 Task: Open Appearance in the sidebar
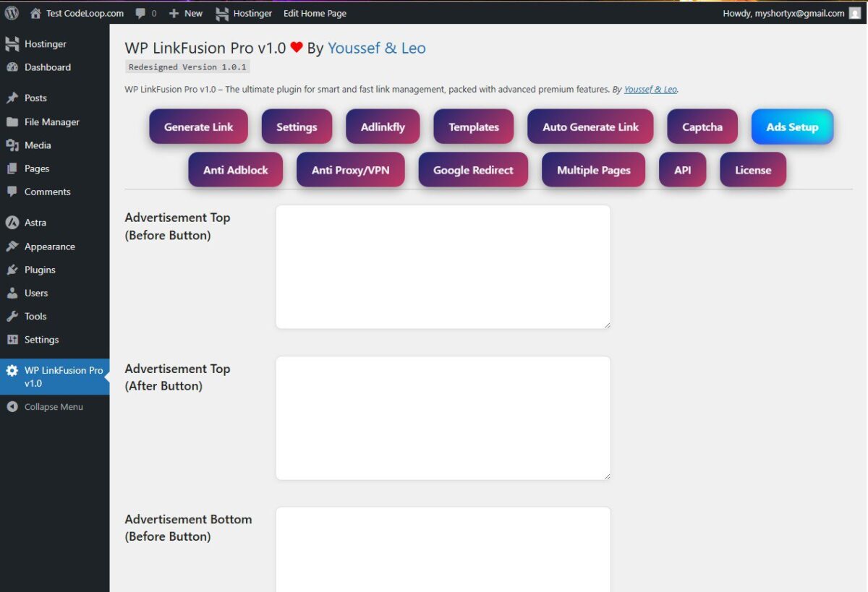[x=50, y=246]
